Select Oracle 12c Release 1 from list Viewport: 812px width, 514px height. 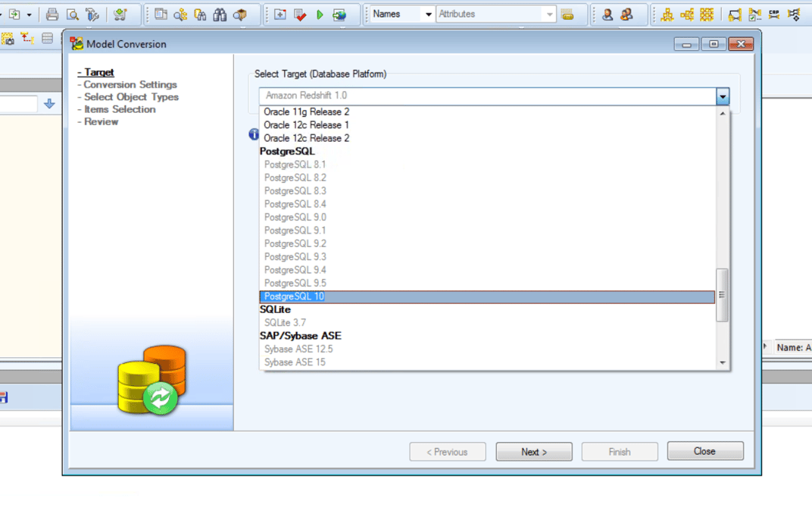[487, 125]
